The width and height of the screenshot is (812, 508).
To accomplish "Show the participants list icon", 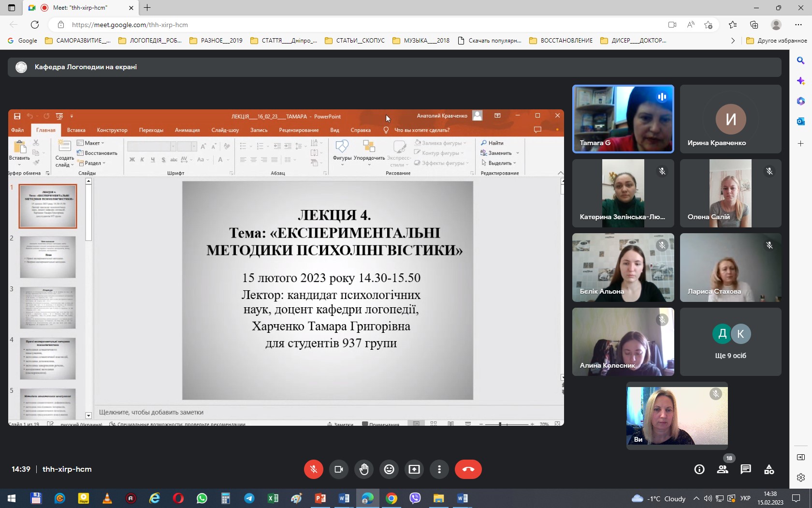I will coord(723,469).
